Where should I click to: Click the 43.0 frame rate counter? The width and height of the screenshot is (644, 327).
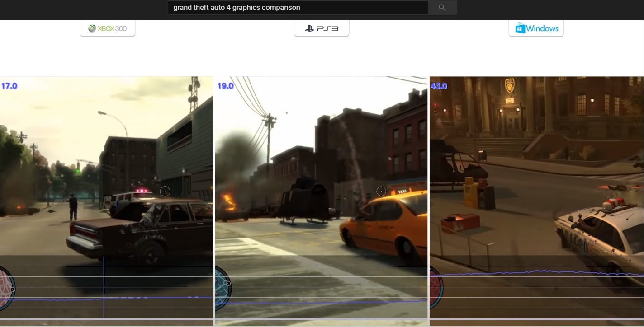tap(439, 86)
